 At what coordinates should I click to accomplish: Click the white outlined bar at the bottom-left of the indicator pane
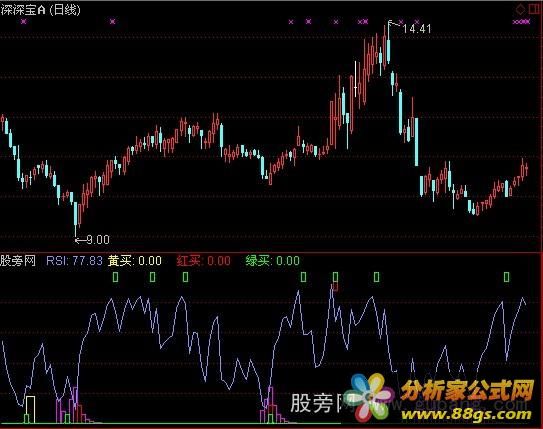(x=30, y=410)
